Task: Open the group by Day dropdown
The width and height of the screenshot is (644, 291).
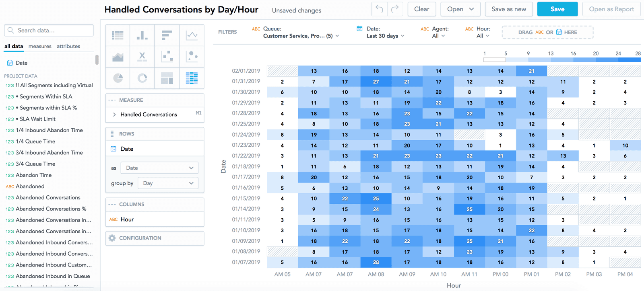Action: coord(168,183)
